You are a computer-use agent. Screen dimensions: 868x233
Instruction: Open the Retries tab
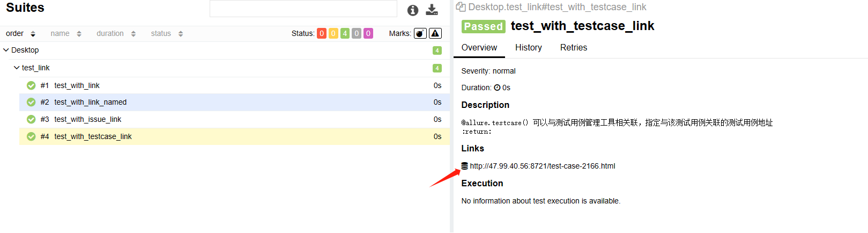tap(573, 47)
